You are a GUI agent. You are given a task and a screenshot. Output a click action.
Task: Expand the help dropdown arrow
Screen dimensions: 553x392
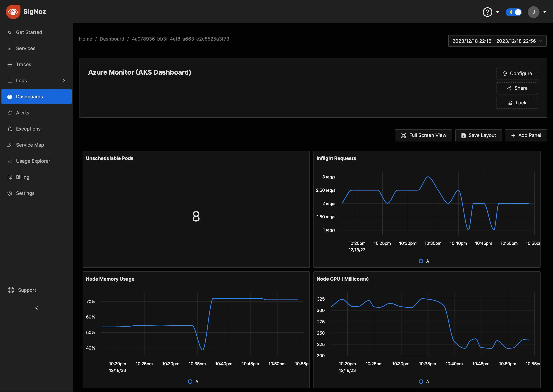click(x=497, y=12)
